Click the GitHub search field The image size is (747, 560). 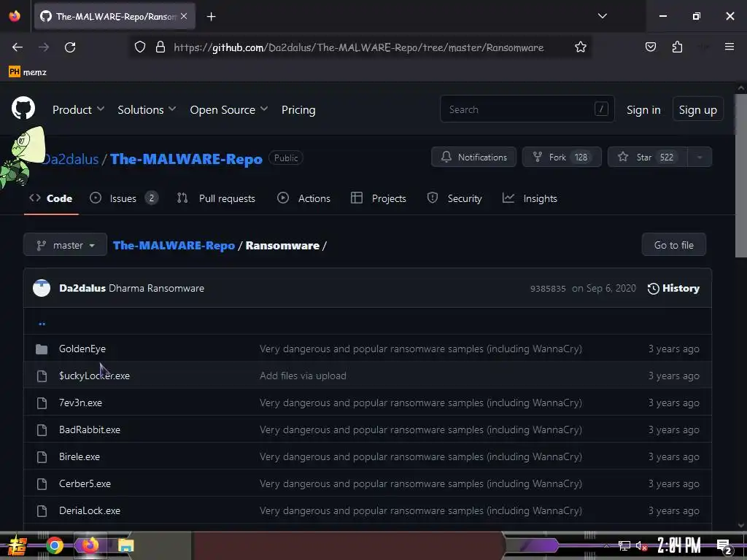527,109
